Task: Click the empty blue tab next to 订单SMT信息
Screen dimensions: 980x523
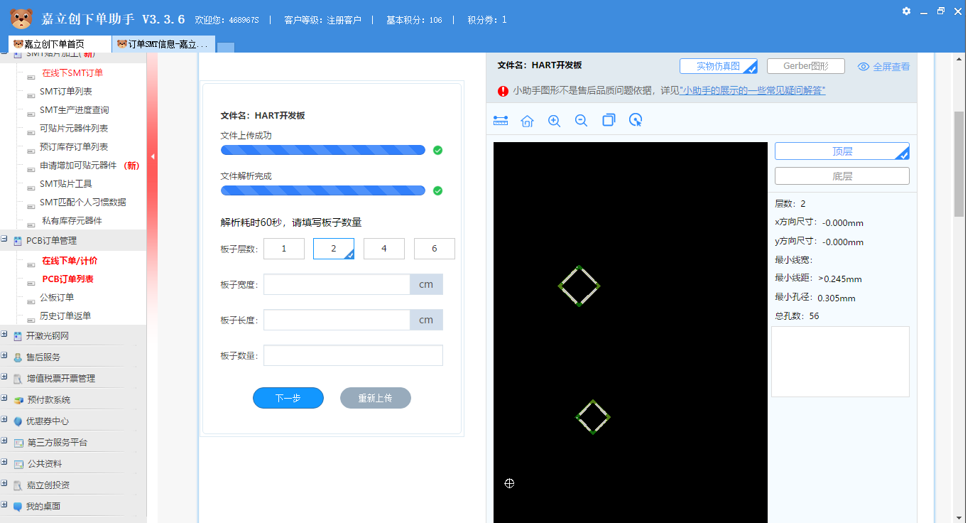Action: 226,48
